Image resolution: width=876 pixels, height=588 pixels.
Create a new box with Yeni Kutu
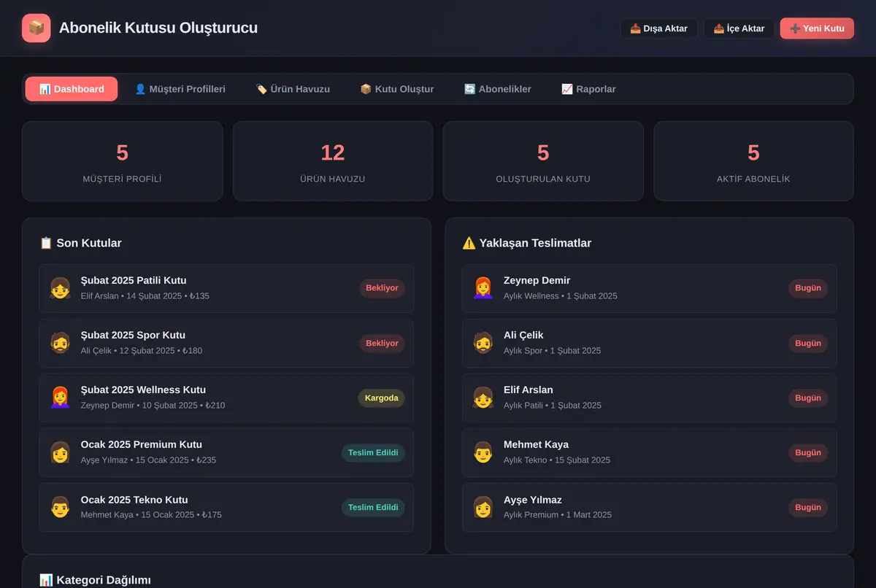click(x=817, y=28)
